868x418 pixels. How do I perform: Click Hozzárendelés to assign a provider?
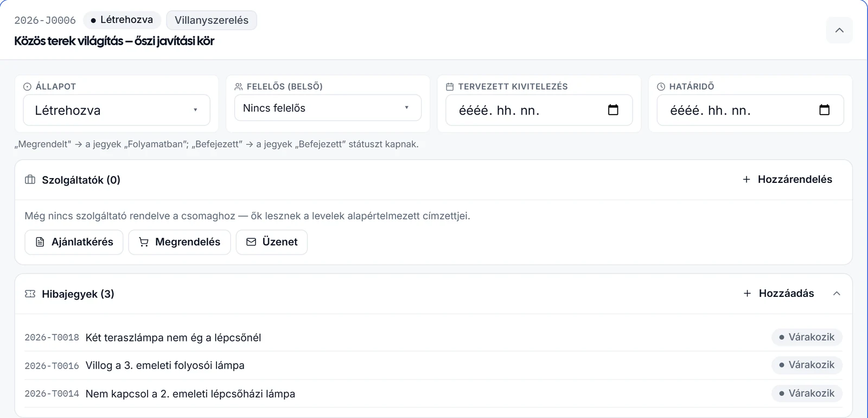click(787, 180)
